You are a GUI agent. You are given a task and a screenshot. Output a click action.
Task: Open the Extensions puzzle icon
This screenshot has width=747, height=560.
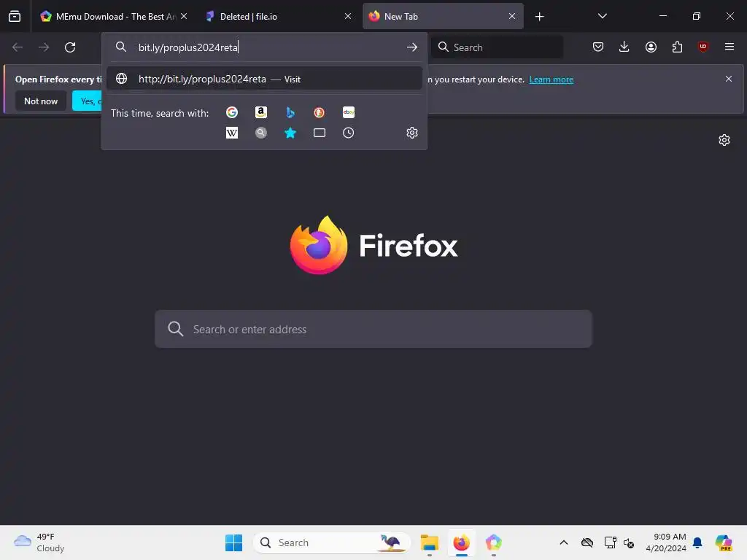tap(677, 47)
